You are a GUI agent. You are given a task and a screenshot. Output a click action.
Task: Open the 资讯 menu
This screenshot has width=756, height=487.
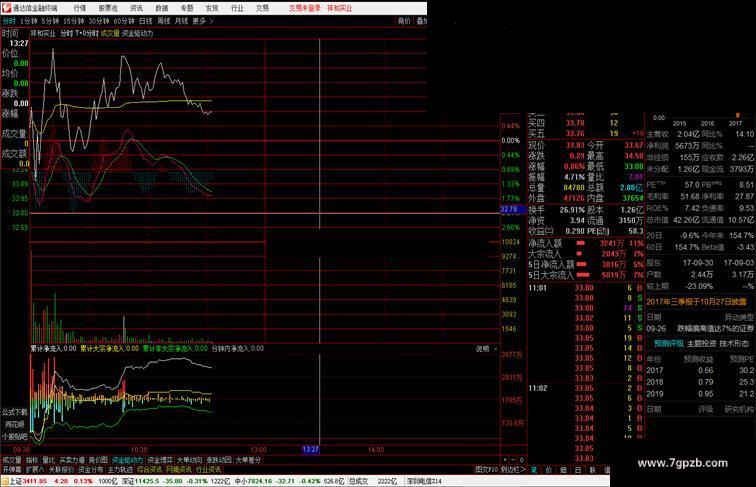(136, 8)
